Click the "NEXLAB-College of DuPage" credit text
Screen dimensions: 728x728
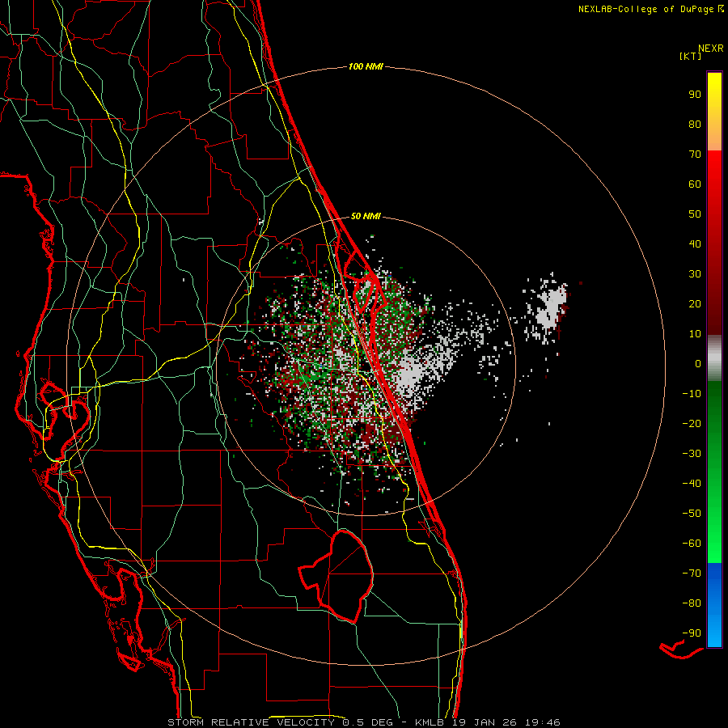coord(646,9)
